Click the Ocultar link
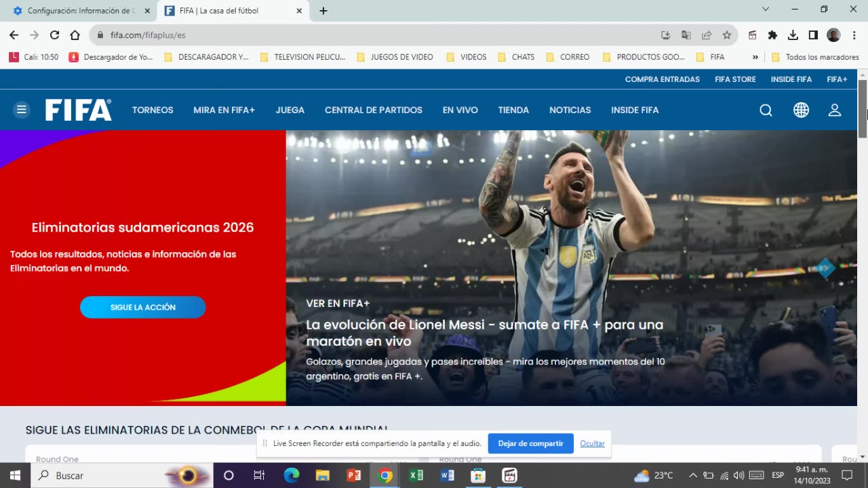Image resolution: width=868 pixels, height=488 pixels. coord(592,443)
